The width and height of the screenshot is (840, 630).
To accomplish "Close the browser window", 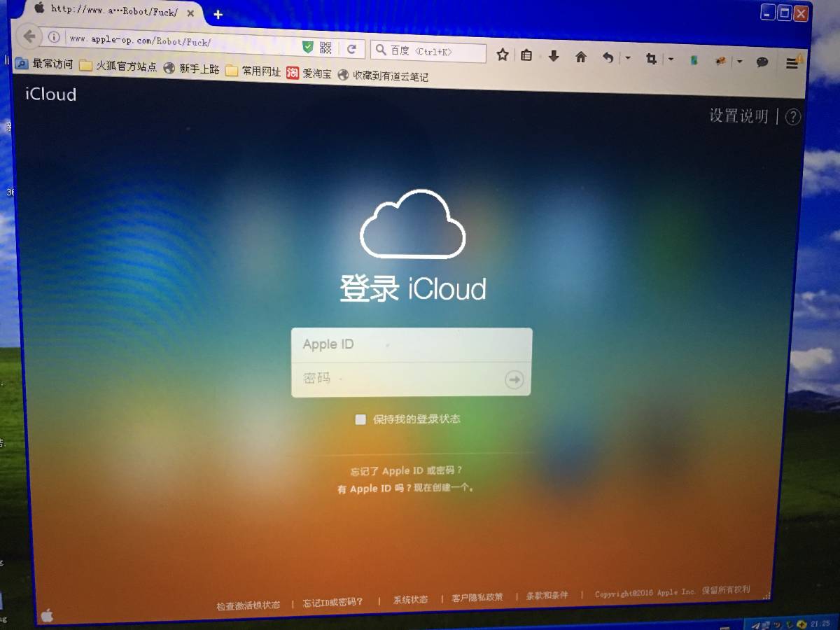I will [801, 13].
